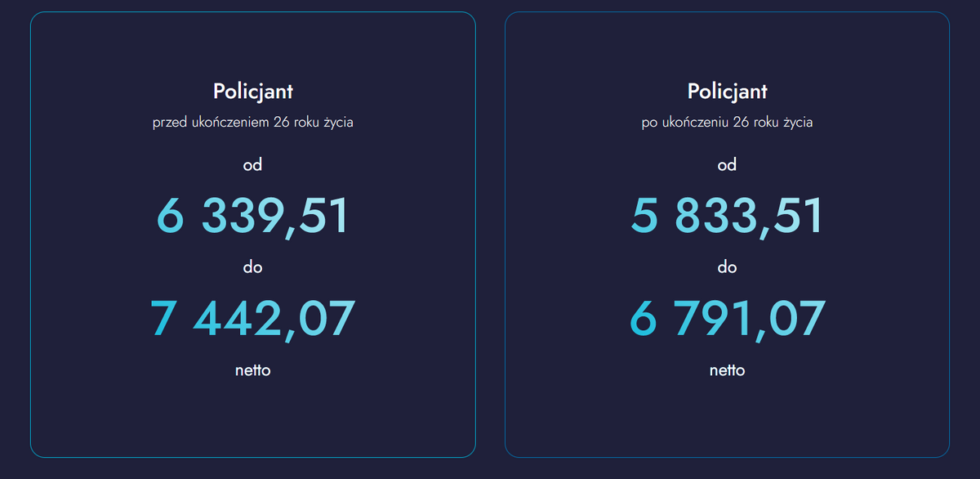Click the page background below the after-26 card
The image size is (980, 479).
pyautogui.click(x=727, y=469)
